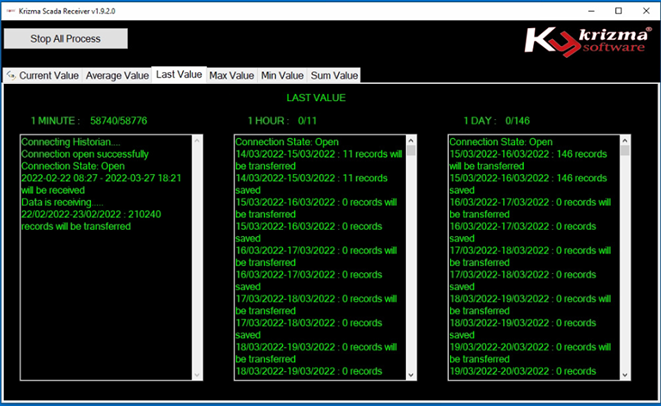Select the Last Value tab

pos(179,74)
